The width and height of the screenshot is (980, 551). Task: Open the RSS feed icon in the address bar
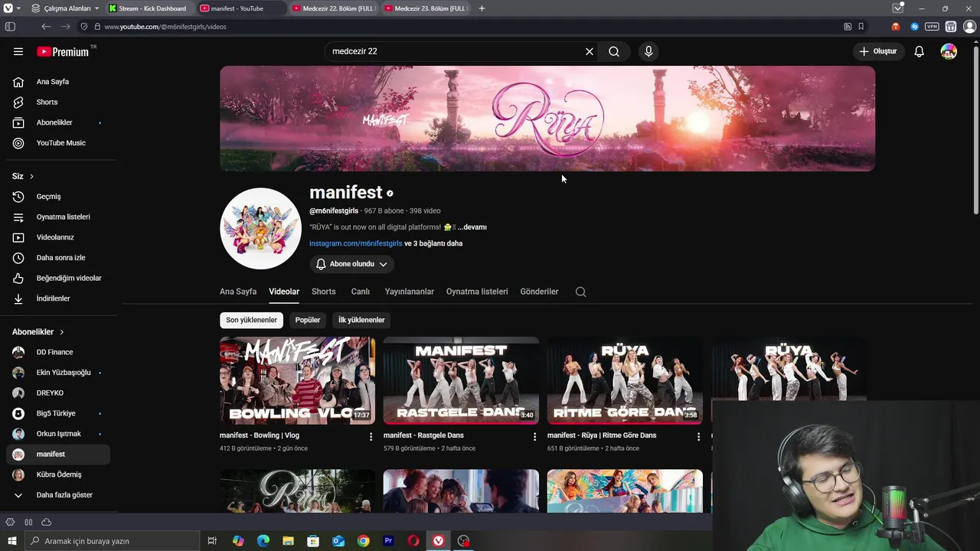click(x=848, y=27)
